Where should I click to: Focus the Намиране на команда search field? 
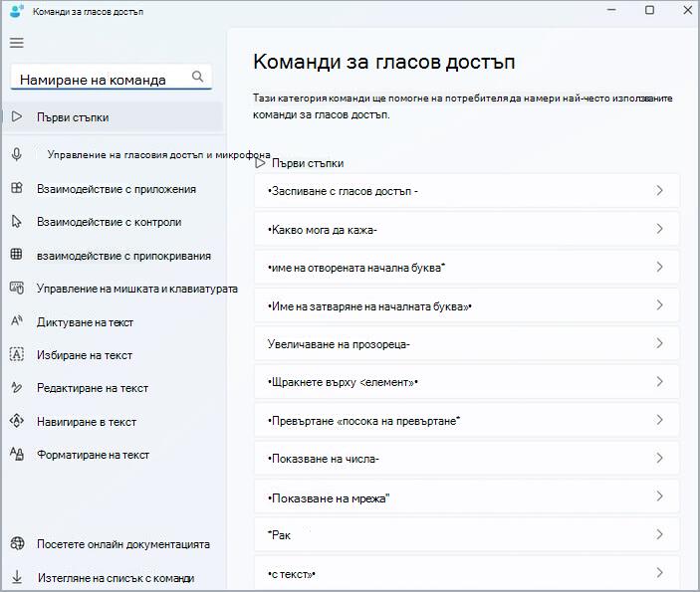[x=111, y=78]
